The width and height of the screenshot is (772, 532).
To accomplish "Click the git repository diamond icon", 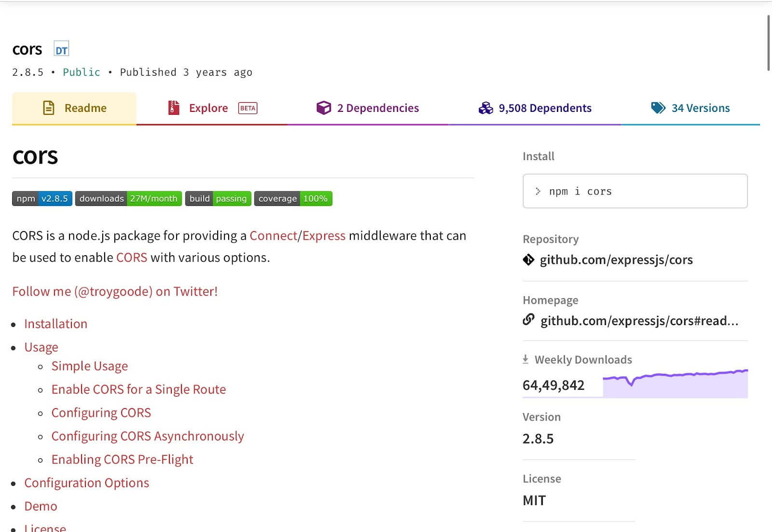I will pyautogui.click(x=528, y=260).
